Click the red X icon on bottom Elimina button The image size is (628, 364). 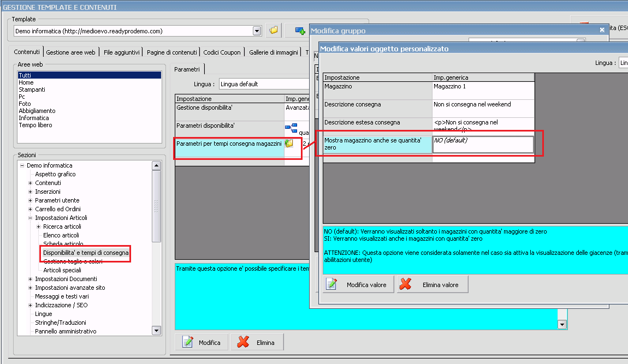[243, 342]
